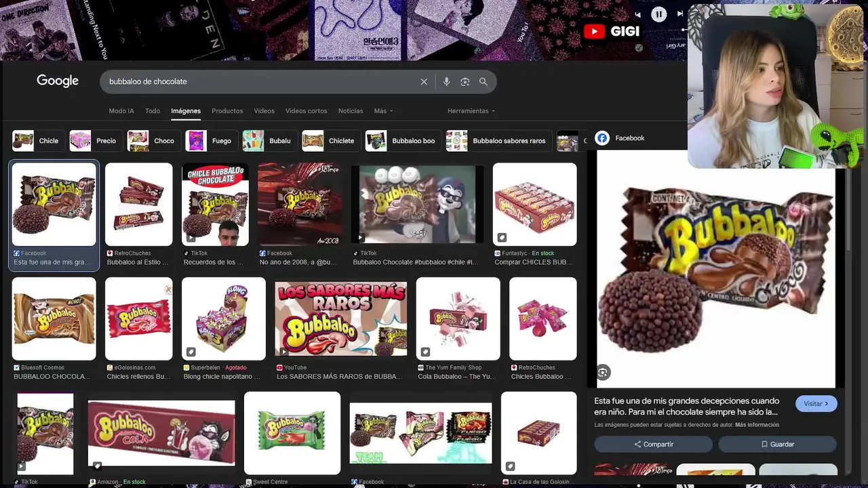Viewport: 868px width, 488px height.
Task: Expand the Herramientas dropdown
Action: 471,111
